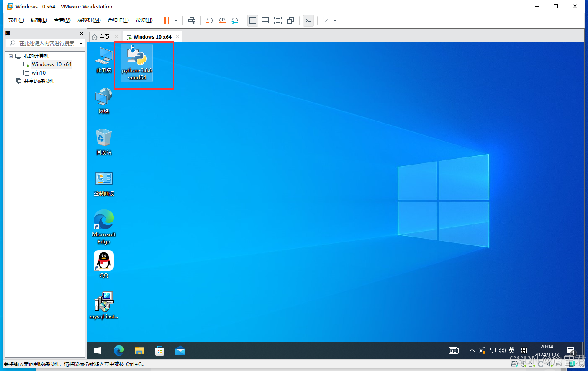The width and height of the screenshot is (588, 371).
Task: Switch to Unity mode
Action: [x=290, y=21]
